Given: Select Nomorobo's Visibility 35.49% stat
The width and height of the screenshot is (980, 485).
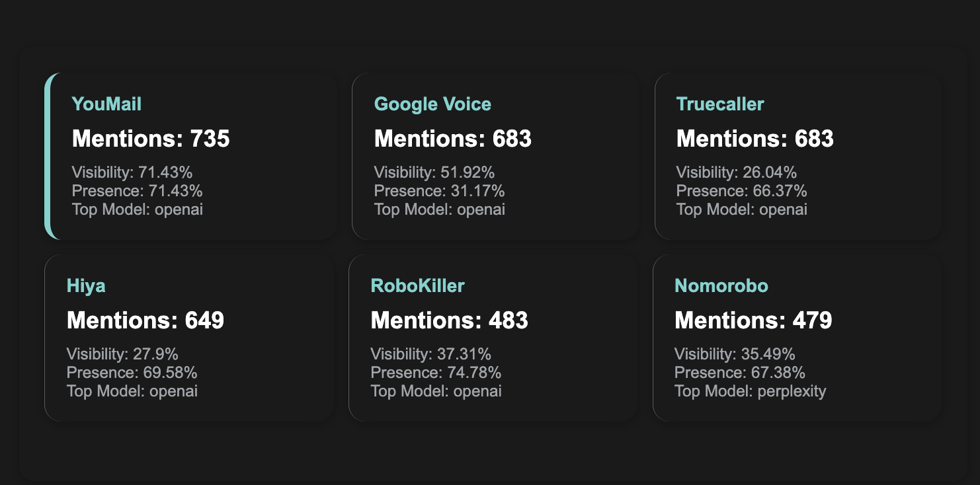Looking at the screenshot, I should tap(735, 354).
